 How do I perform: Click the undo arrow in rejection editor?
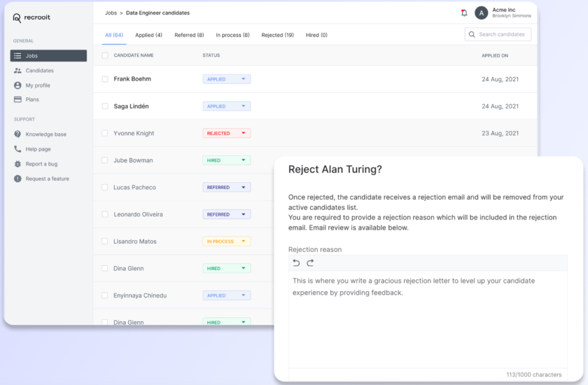pos(296,263)
